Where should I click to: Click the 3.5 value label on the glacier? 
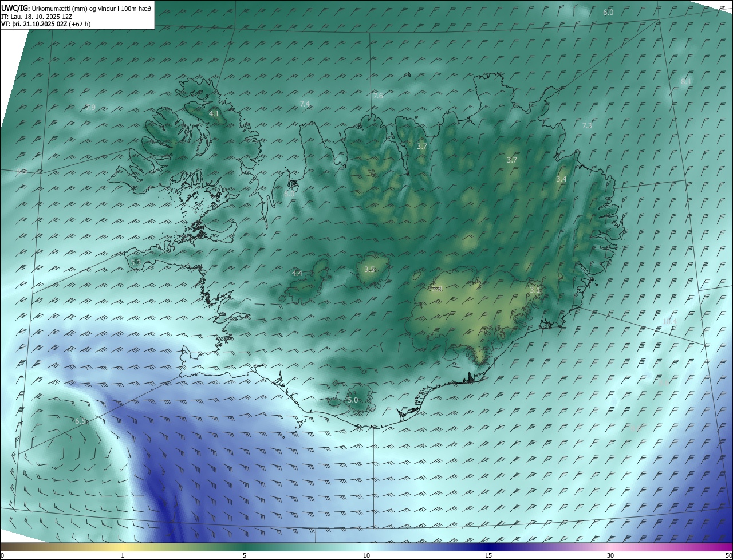tap(369, 269)
